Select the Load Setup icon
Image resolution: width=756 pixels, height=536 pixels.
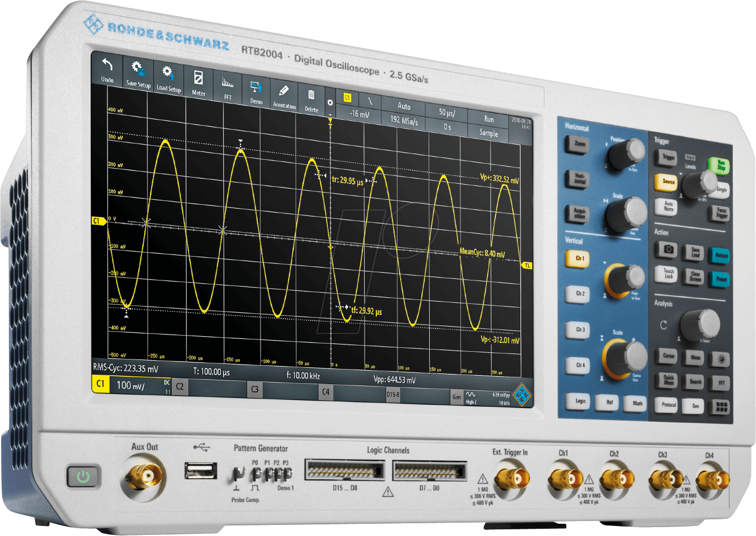coord(168,78)
